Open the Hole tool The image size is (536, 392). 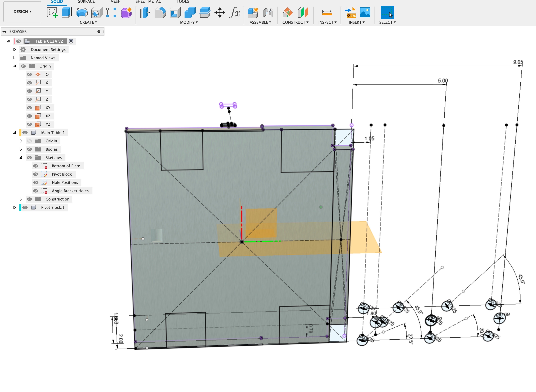(x=96, y=12)
